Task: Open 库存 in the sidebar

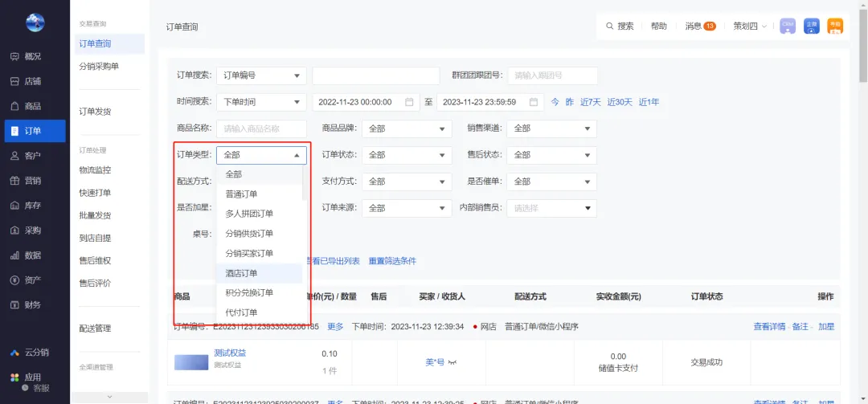Action: point(32,206)
